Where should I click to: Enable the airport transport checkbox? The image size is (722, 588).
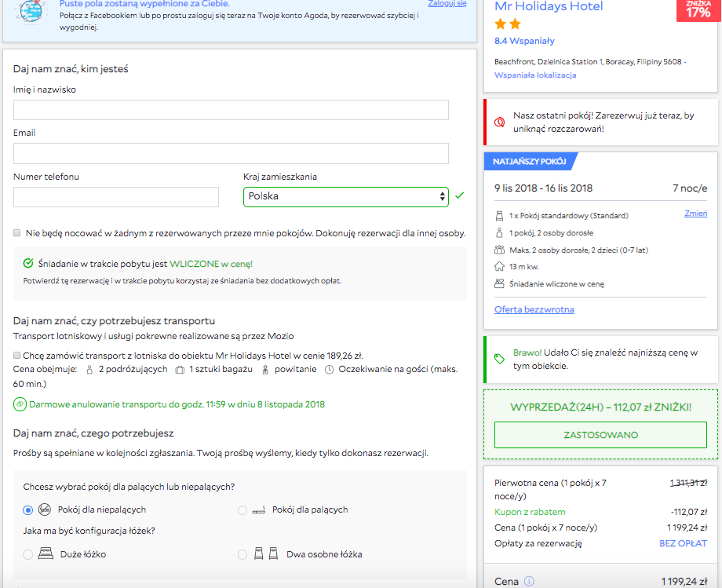pyautogui.click(x=17, y=356)
